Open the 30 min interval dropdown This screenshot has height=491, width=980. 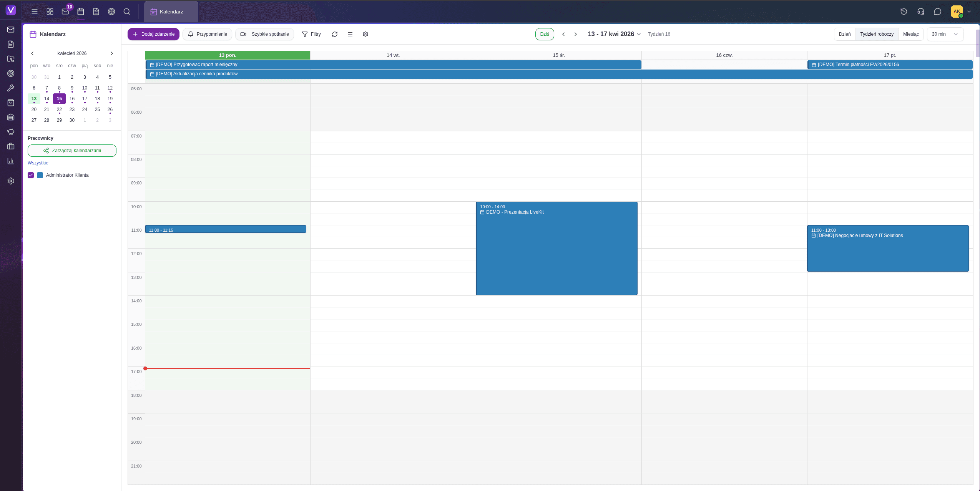945,34
